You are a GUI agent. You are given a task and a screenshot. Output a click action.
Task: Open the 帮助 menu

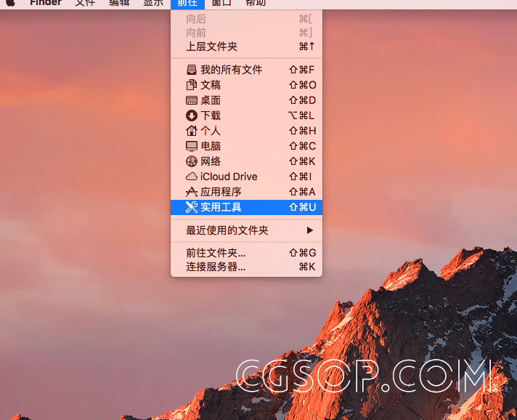click(x=256, y=3)
